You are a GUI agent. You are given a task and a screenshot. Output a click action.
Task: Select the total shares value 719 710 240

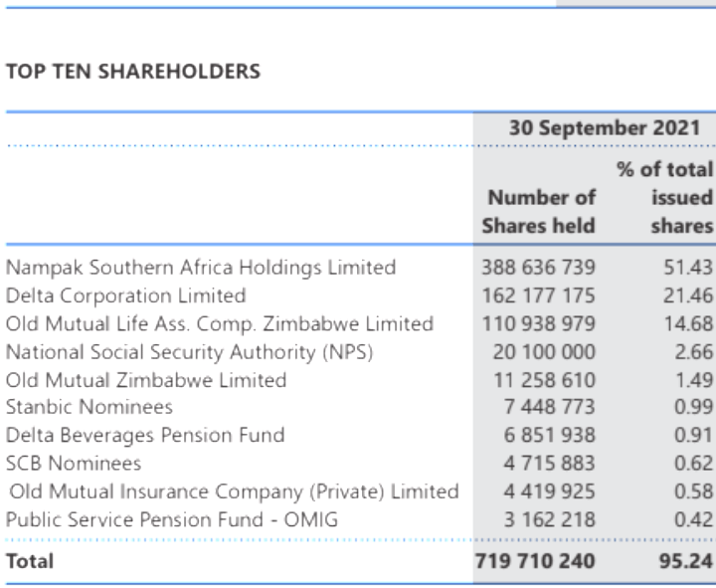(538, 561)
